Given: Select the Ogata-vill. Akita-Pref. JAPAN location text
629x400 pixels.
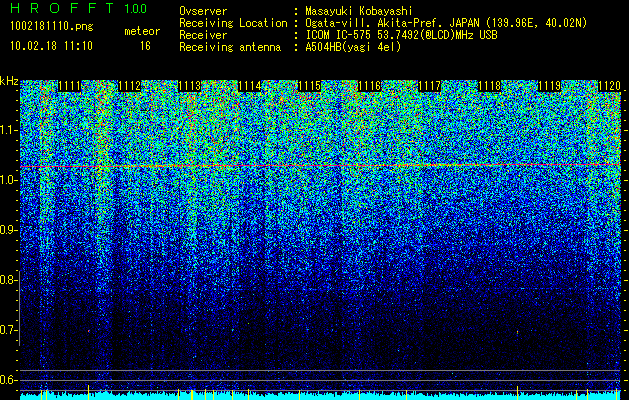Looking at the screenshot, I should click(x=446, y=23).
